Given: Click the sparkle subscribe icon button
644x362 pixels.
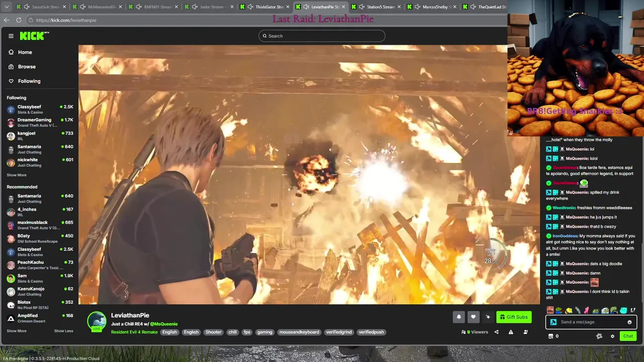Looking at the screenshot, I should [x=488, y=317].
